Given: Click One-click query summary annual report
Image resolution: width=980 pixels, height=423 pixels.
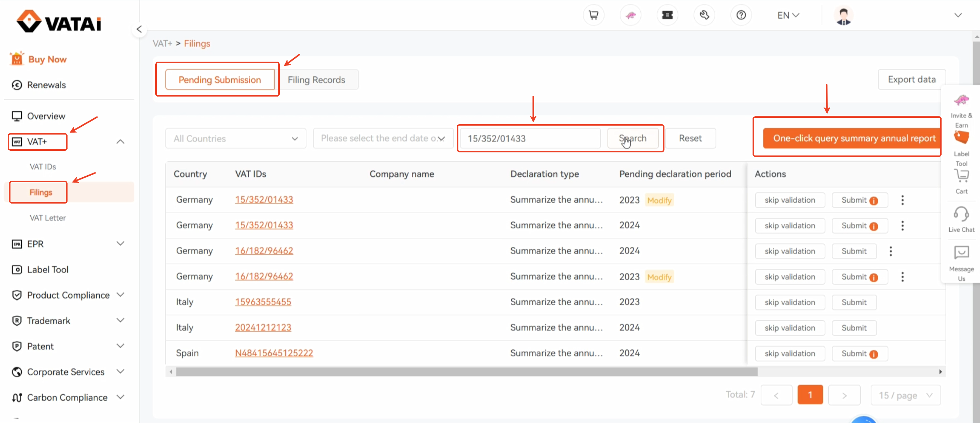Looking at the screenshot, I should pyautogui.click(x=852, y=138).
